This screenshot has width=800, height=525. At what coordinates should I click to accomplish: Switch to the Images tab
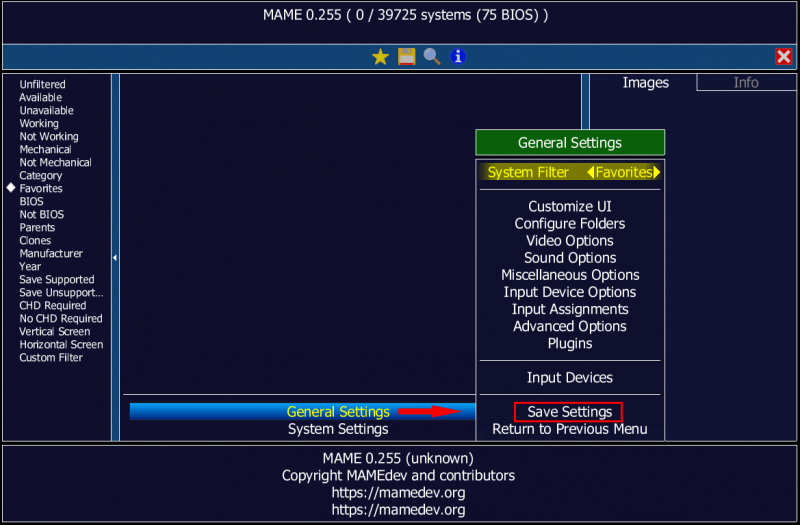(645, 83)
